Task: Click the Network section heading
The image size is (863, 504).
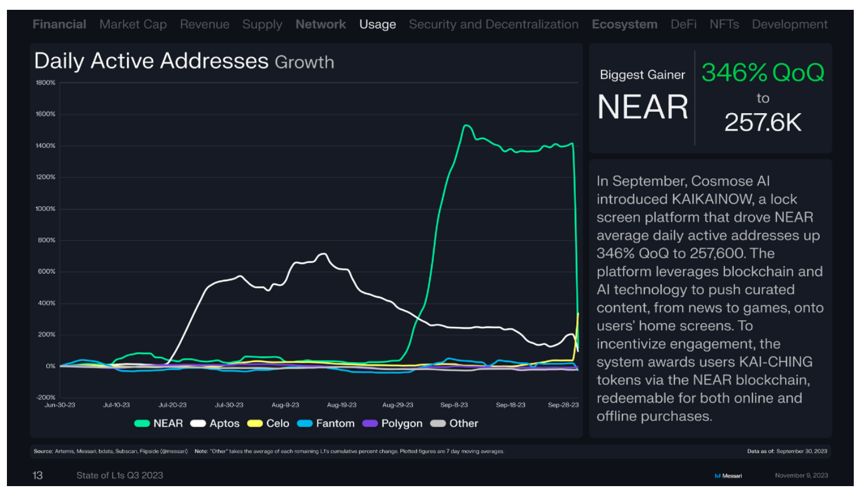Action: tap(321, 24)
